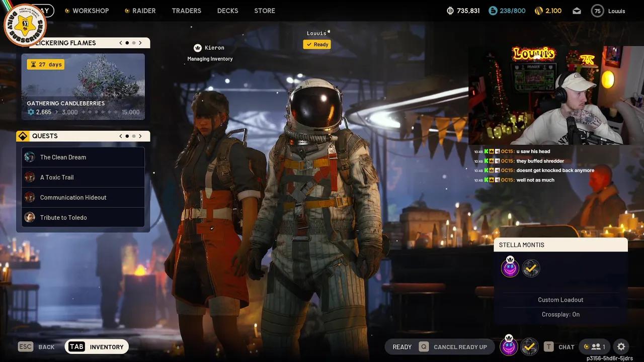
Task: Click the yellow checkmark charm icon in bottom bar
Action: 529,346
